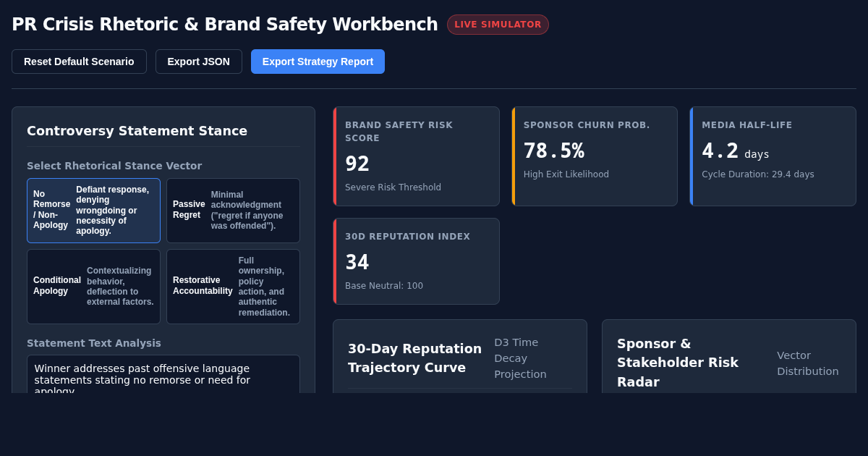This screenshot has height=456, width=868.
Task: Focus the Statement Text Analysis textbox
Action: [x=163, y=374]
